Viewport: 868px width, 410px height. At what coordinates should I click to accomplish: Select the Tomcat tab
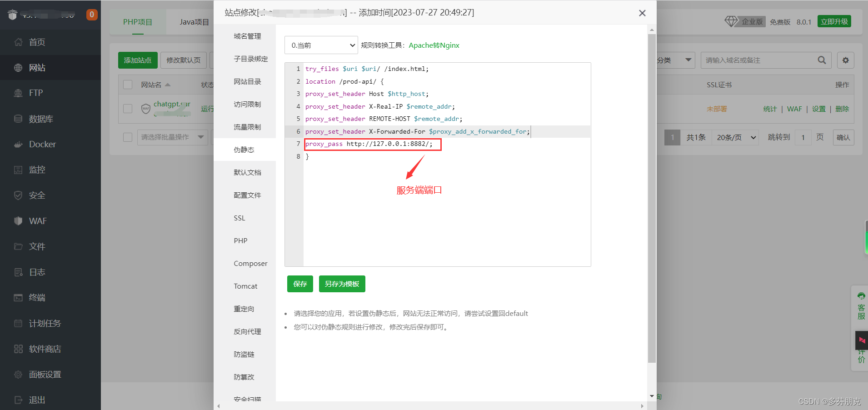point(245,286)
